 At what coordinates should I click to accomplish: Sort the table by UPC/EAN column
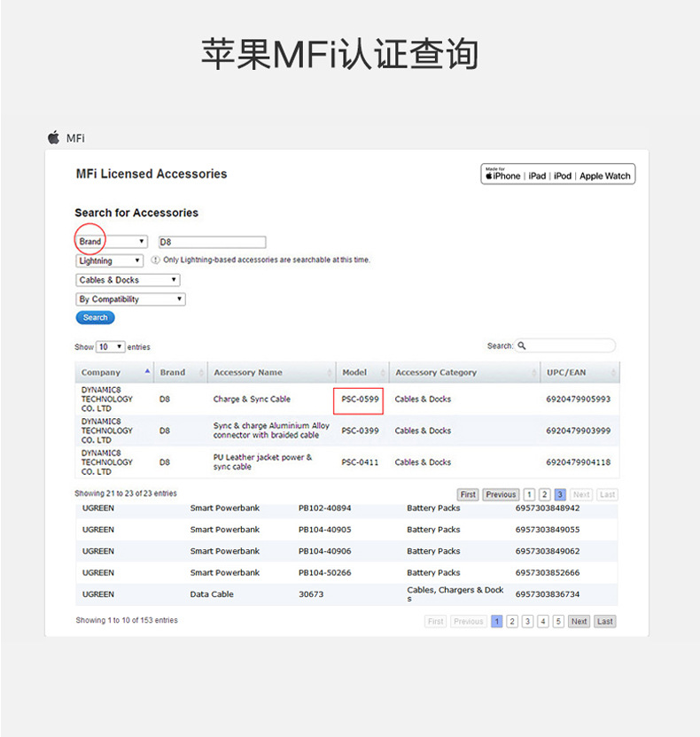pos(579,372)
